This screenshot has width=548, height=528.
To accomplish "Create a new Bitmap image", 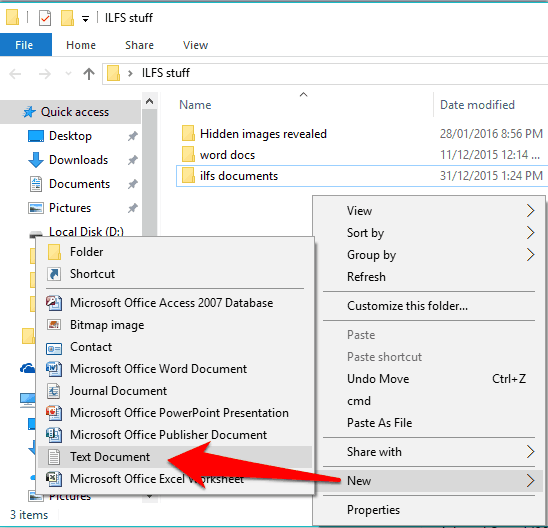I will point(175,325).
